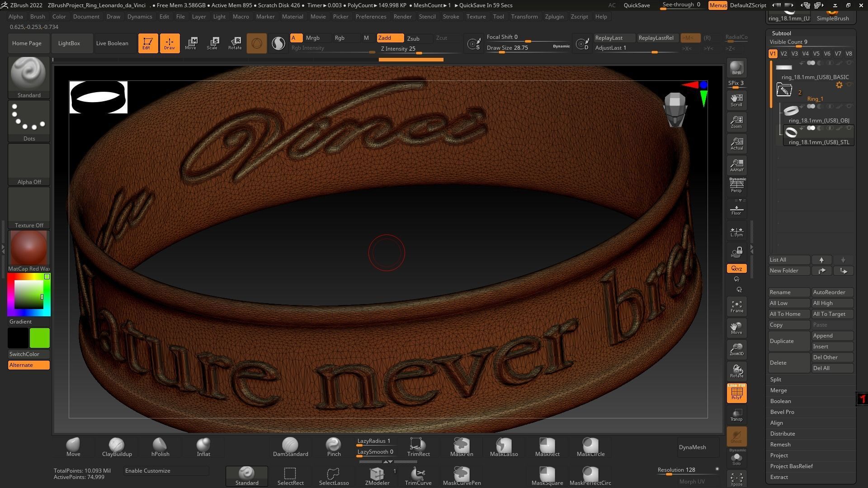
Task: Collapse the Subtool palette header
Action: [781, 33]
